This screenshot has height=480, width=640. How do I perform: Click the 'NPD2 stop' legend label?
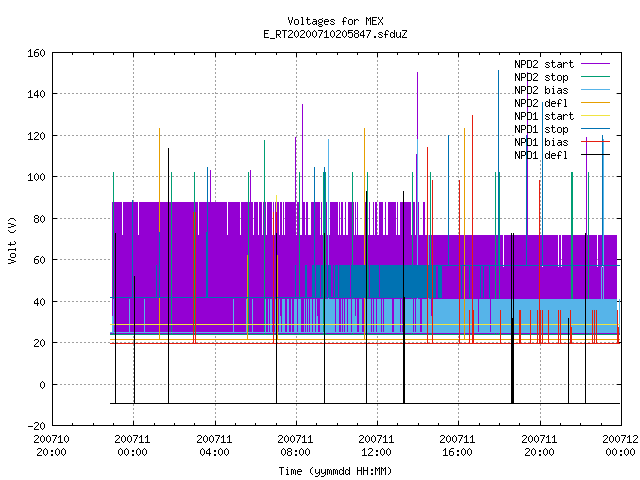point(541,77)
